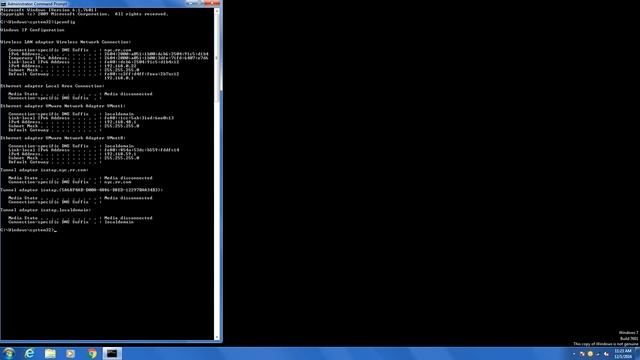The height and width of the screenshot is (360, 640).
Task: Click the "Ethernet adapter VMware Network Adapter VMnet8" heading
Action: point(63,138)
